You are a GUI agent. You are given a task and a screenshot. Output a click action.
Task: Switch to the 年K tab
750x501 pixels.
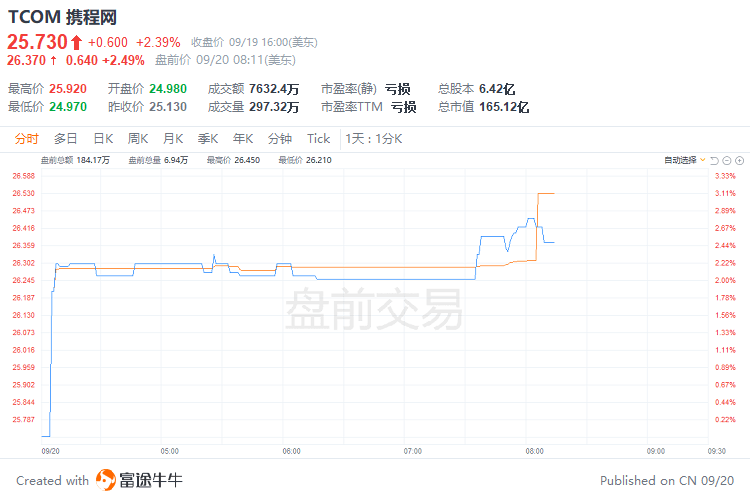click(x=243, y=139)
